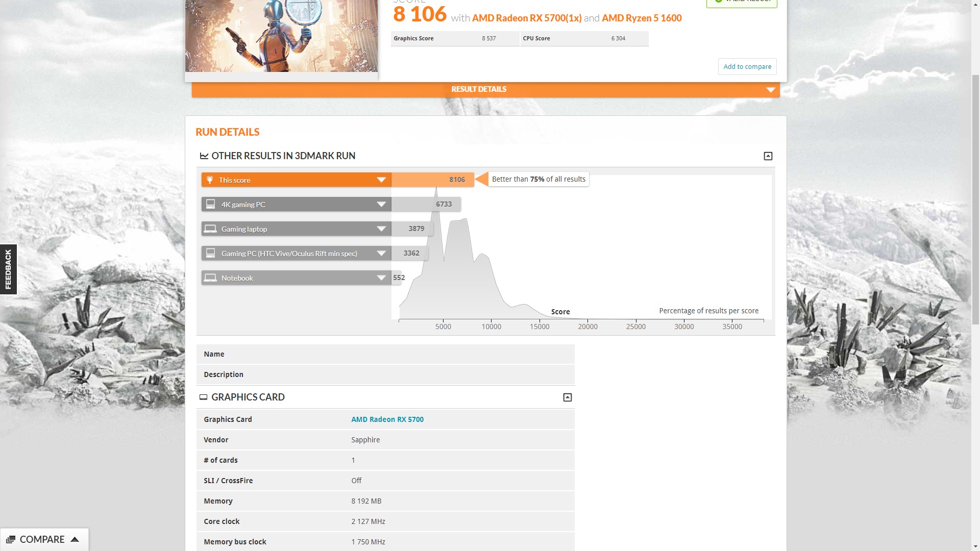980x551 pixels.
Task: Expand the 4K gaming PC dropdown arrow
Action: (381, 205)
